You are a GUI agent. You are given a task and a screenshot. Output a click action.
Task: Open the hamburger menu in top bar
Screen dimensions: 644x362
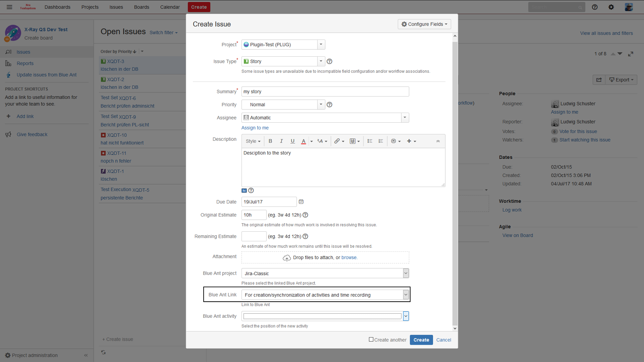(x=9, y=7)
